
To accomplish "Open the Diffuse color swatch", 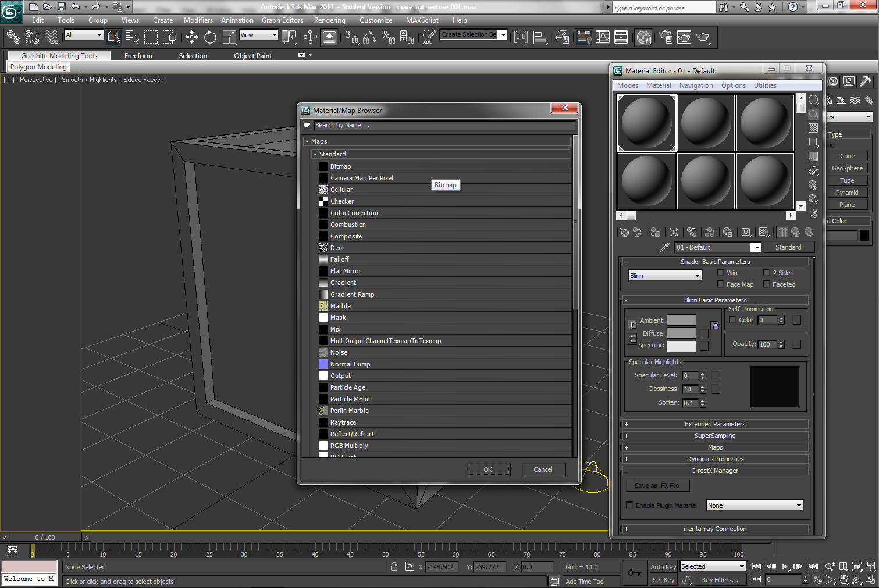I will point(681,333).
